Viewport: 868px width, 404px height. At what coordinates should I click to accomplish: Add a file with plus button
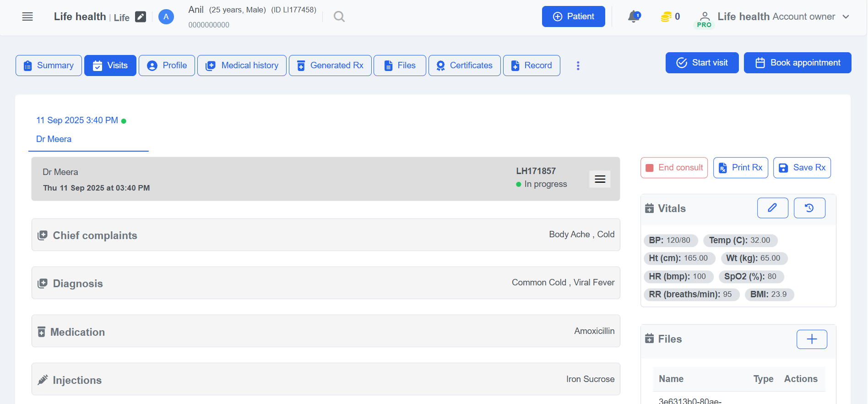pos(811,339)
